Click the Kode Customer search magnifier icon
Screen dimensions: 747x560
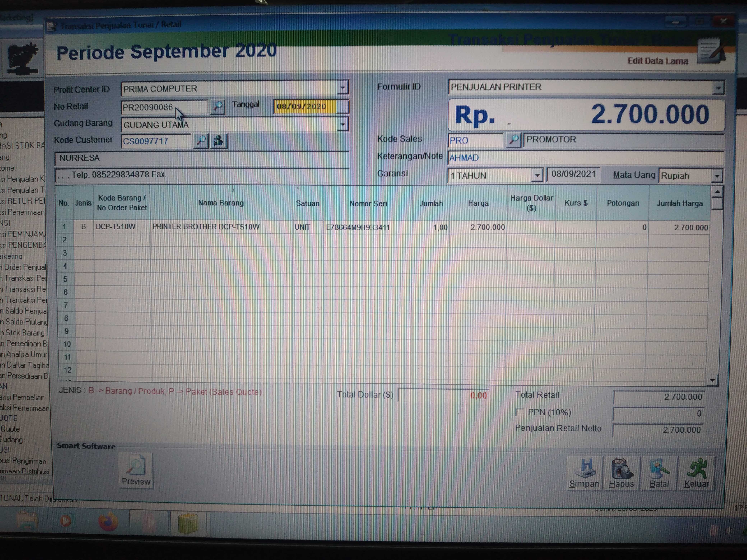[x=201, y=140]
